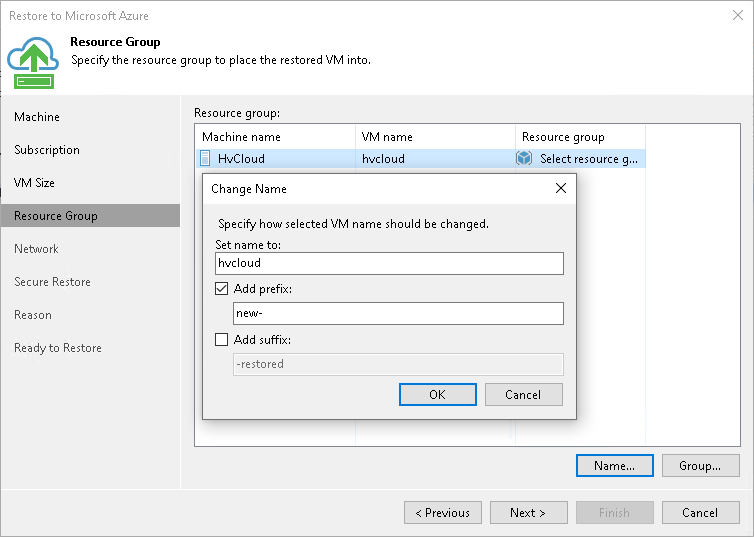Viewport: 754px width, 537px height.
Task: Click the HvCloud machine icon in list
Action: [x=206, y=158]
